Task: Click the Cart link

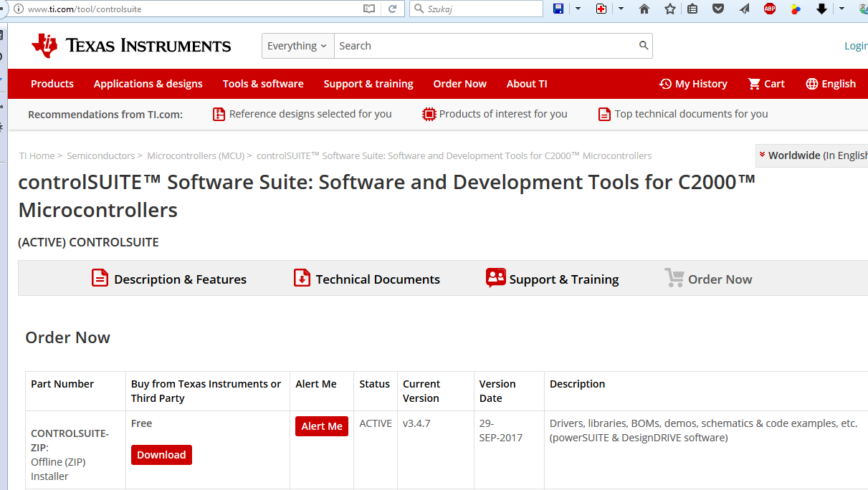Action: point(774,84)
